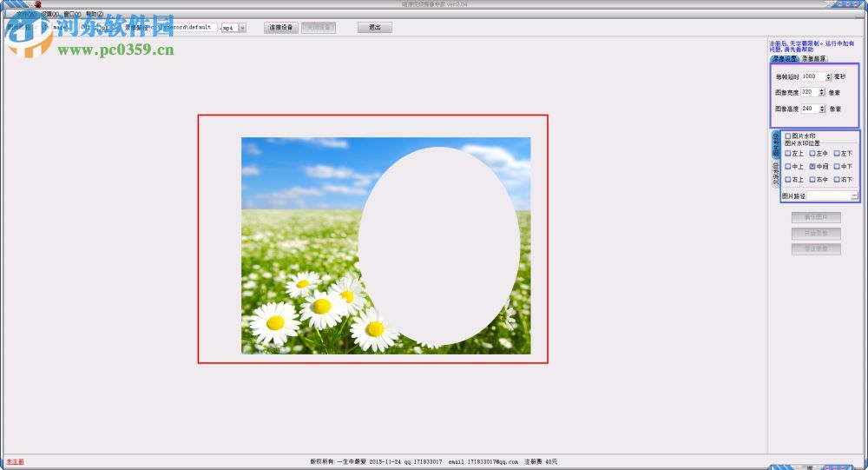Click the red 未注册 link in status bar

(x=15, y=461)
